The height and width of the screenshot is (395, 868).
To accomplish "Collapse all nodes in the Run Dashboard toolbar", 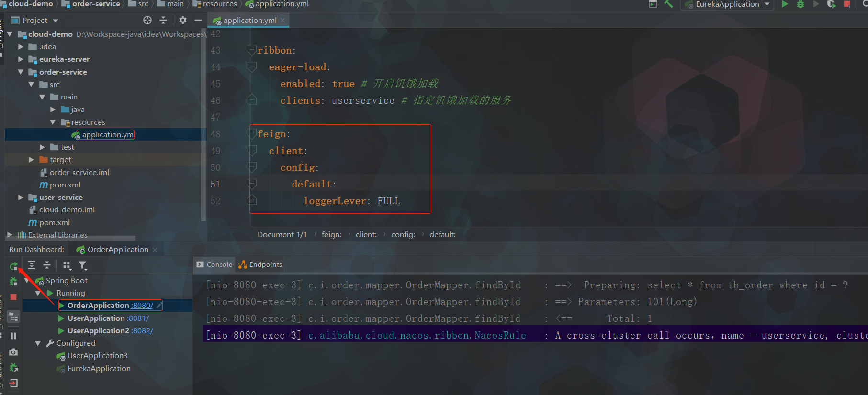I will point(47,265).
